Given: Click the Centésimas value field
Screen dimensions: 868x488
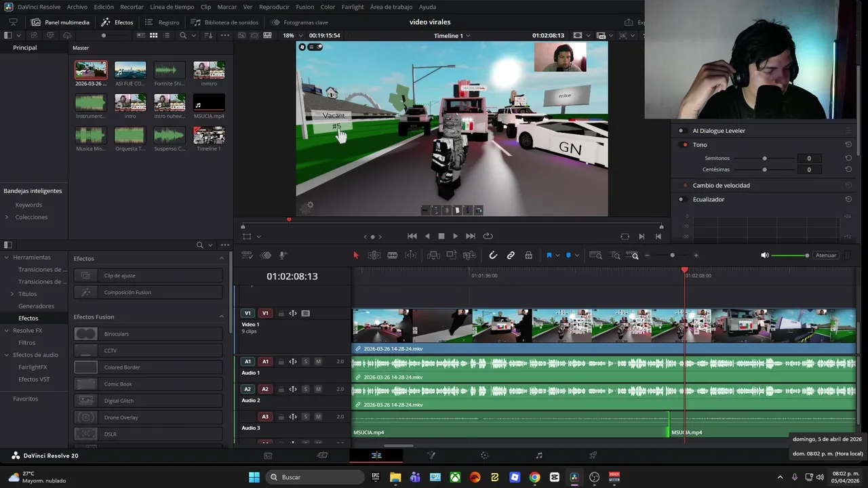Looking at the screenshot, I should click(x=808, y=169).
